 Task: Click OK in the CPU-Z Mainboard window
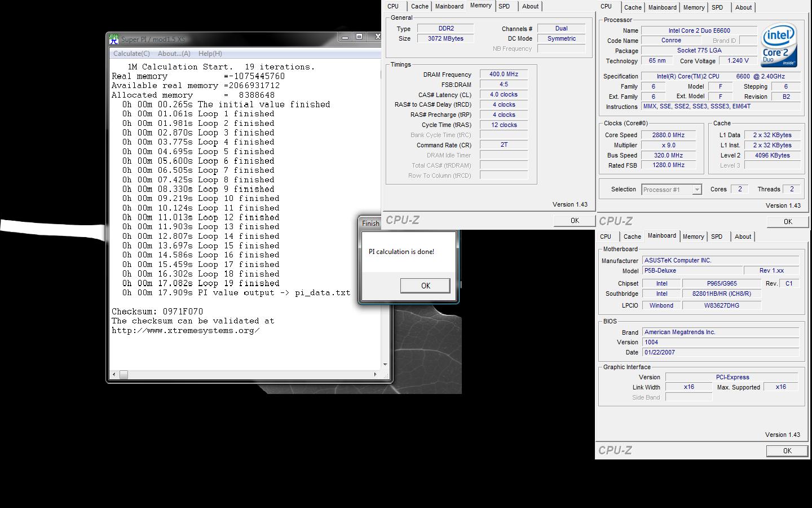(787, 451)
